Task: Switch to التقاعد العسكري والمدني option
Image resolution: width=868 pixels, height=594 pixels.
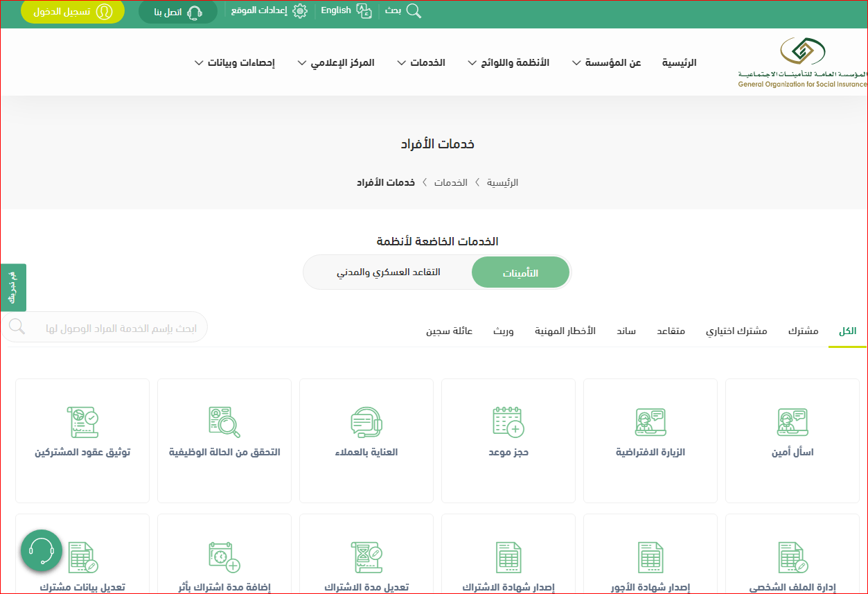Action: tap(389, 272)
